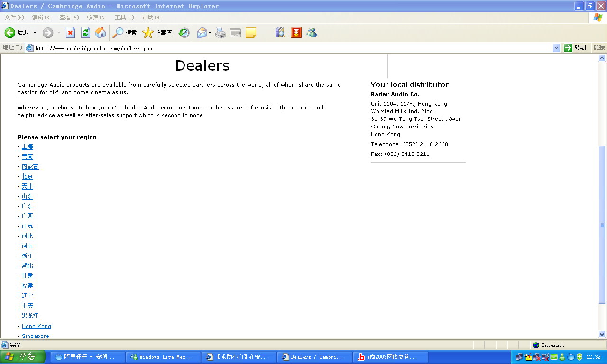This screenshot has width=607, height=364.
Task: Click the page scrollbar down arrow
Action: pos(602,334)
